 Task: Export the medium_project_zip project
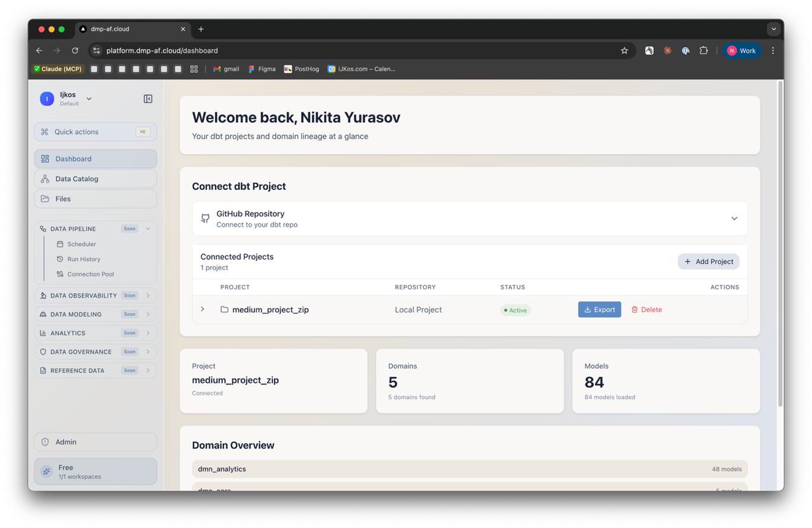(x=600, y=310)
